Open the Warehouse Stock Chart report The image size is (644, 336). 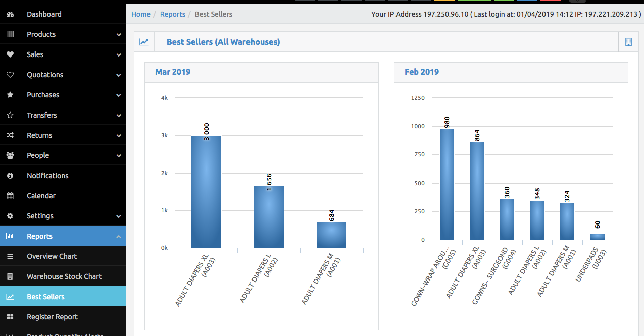tap(64, 276)
